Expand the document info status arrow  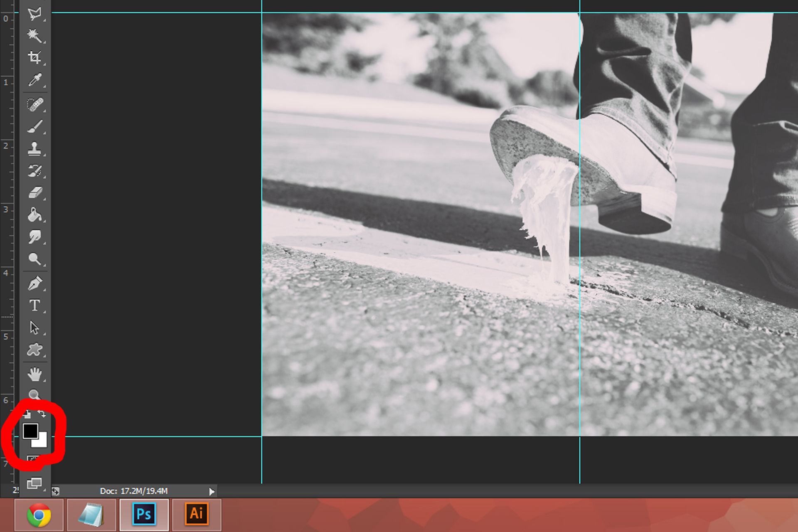tap(212, 492)
